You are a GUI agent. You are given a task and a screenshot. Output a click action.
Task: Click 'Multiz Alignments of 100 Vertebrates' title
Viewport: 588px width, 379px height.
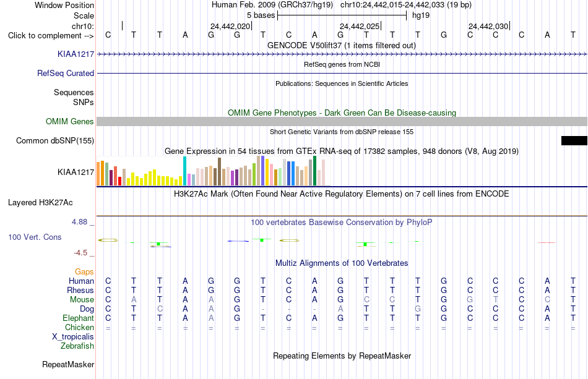pos(342,263)
